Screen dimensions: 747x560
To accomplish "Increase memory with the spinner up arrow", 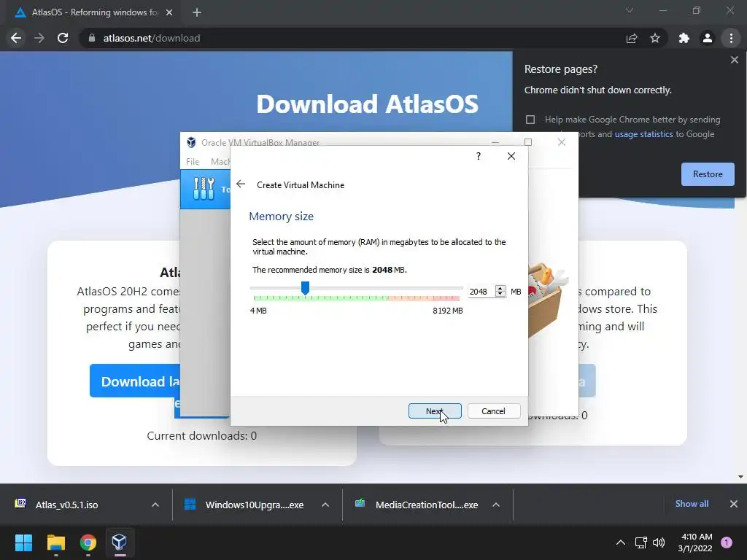I will coord(500,288).
